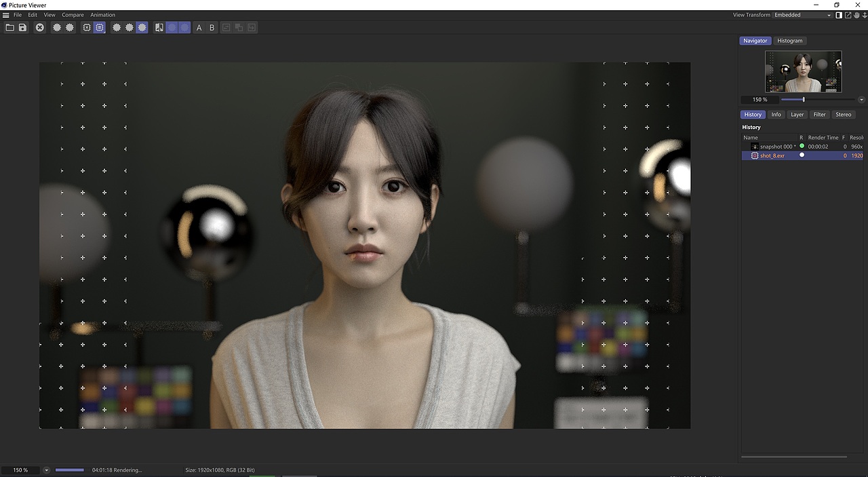Click the rendered portrait image in viewer
This screenshot has height=477, width=868.
point(365,245)
